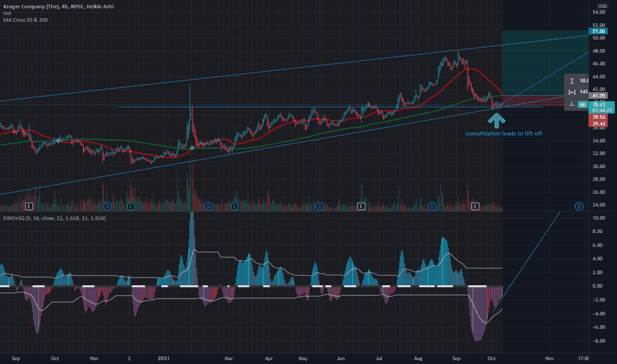This screenshot has width=617, height=364.
Task: Select the 'consolidation leads to lift off' text note
Action: click(504, 134)
